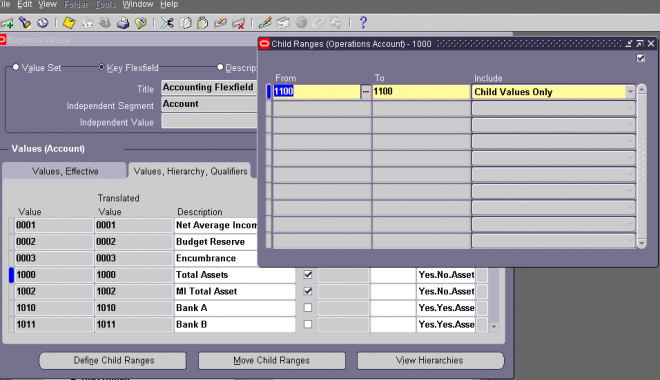660x380 pixels.
Task: Switch to the Values, Effective tab
Action: point(65,171)
